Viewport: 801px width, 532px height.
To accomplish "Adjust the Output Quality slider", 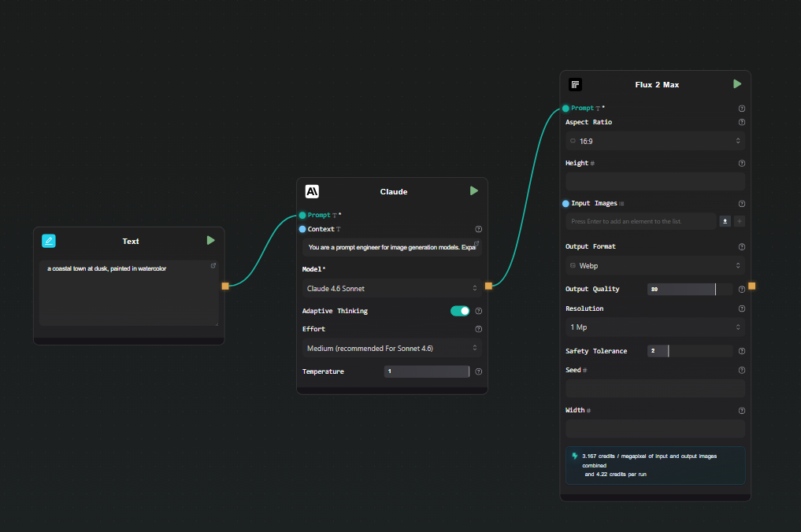I will tap(690, 289).
